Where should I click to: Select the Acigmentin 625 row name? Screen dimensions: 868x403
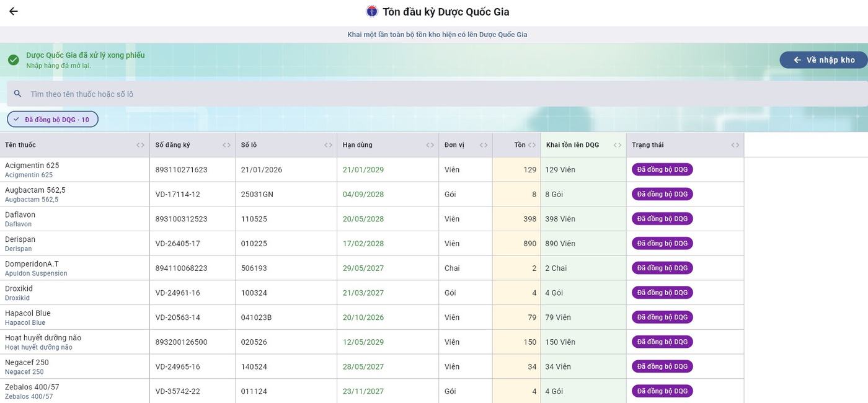(x=32, y=166)
